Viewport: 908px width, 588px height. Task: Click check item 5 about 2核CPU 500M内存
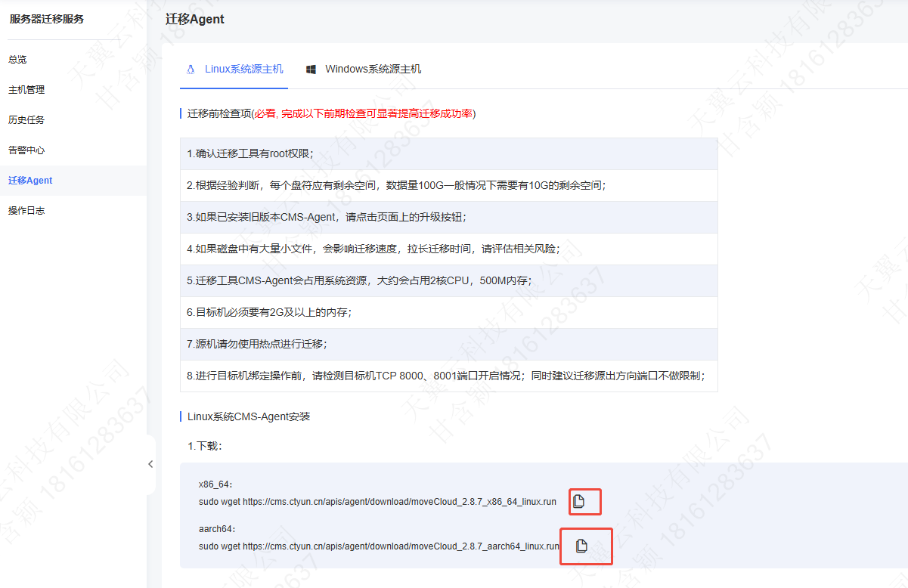[448, 280]
